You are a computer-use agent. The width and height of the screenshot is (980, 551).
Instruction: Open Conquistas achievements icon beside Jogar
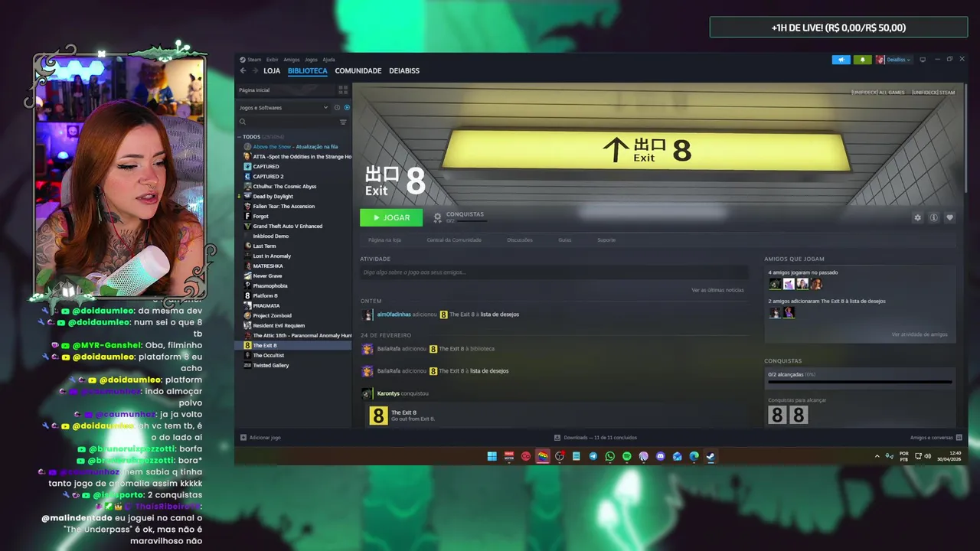coord(437,218)
